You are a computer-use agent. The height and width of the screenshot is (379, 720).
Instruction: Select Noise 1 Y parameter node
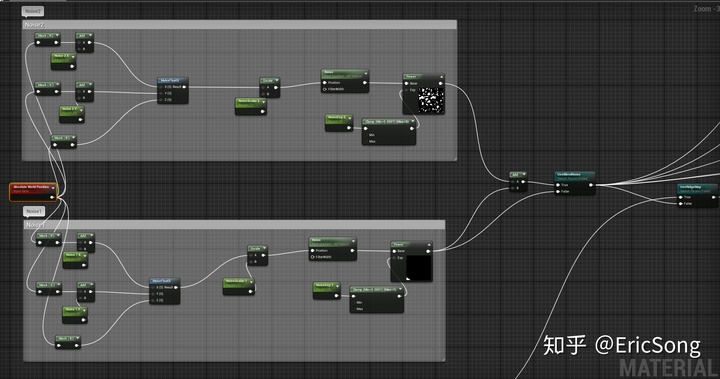click(75, 315)
